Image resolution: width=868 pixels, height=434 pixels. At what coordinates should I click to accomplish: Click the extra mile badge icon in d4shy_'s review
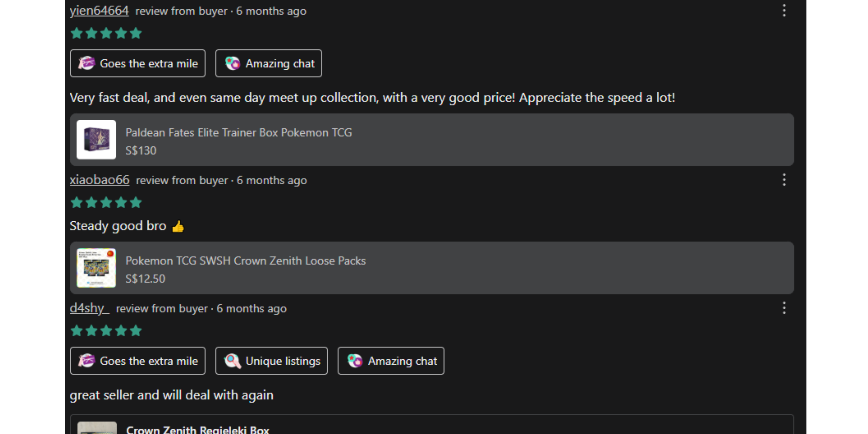(x=87, y=361)
